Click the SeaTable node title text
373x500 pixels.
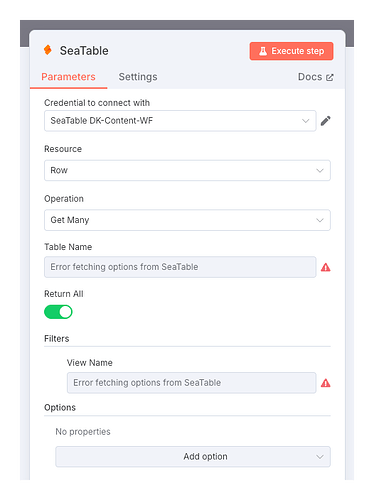84,51
